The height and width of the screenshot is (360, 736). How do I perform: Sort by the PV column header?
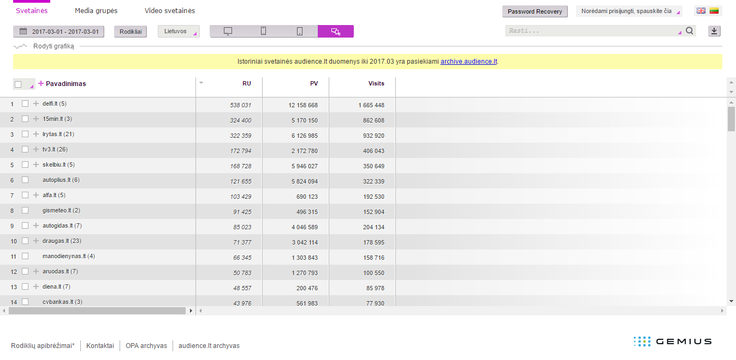click(x=314, y=84)
